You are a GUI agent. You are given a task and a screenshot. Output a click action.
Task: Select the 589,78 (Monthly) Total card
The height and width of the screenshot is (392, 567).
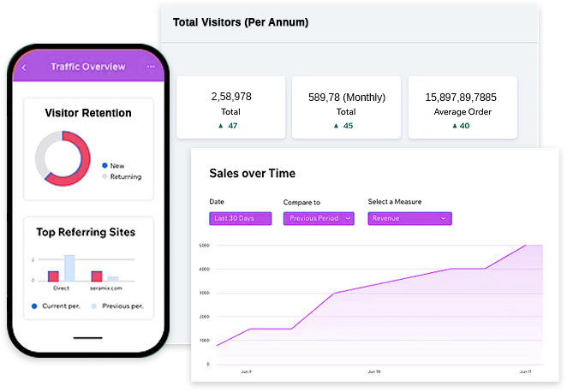click(x=346, y=107)
